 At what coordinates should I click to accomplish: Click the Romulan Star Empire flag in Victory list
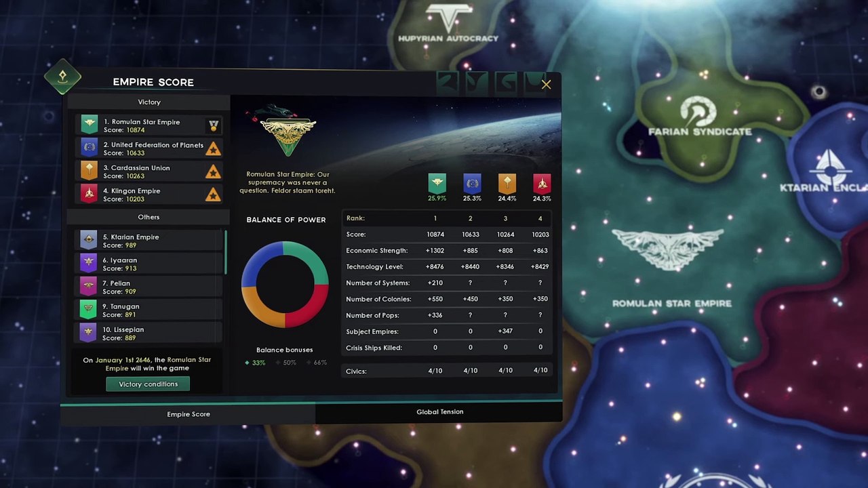[89, 125]
